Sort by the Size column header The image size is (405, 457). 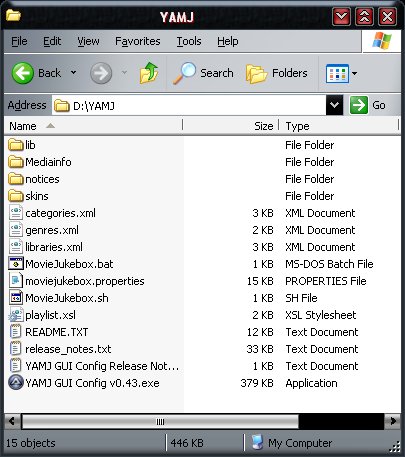click(x=231, y=126)
